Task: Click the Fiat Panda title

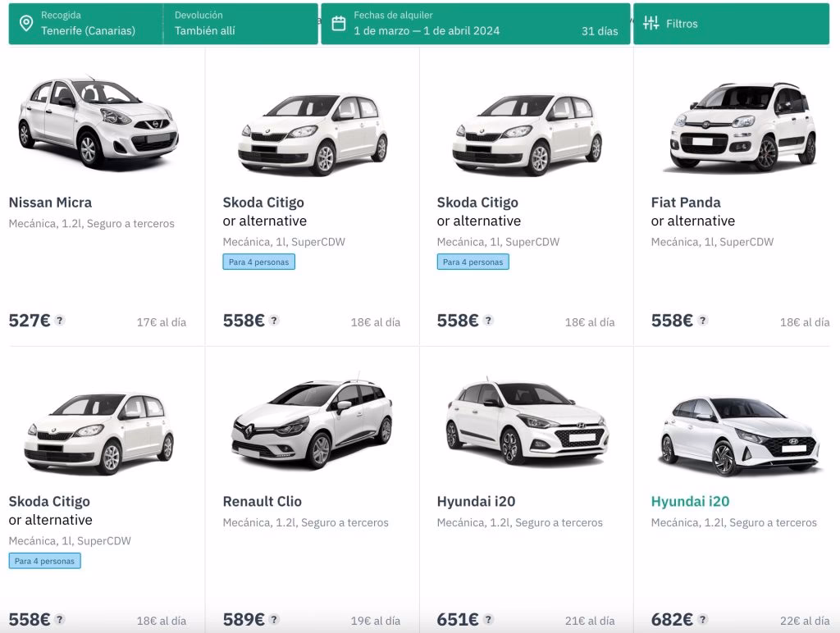Action: click(686, 203)
